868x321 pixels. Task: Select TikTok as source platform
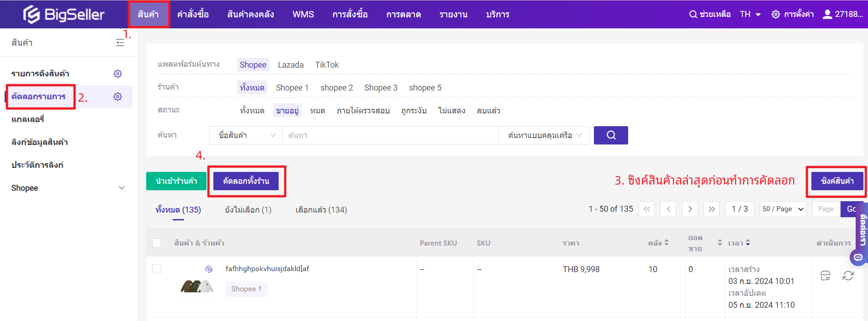[x=327, y=65]
